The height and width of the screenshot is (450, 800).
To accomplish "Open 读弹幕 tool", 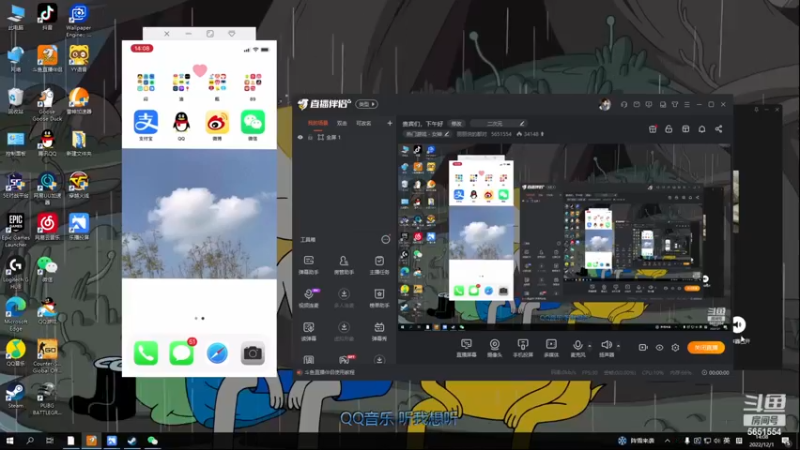I will pos(309,331).
